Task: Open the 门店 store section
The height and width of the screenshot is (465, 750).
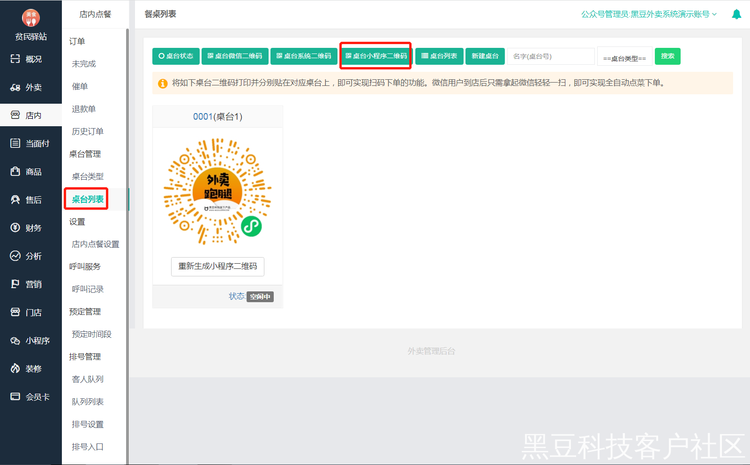Action: [x=31, y=312]
